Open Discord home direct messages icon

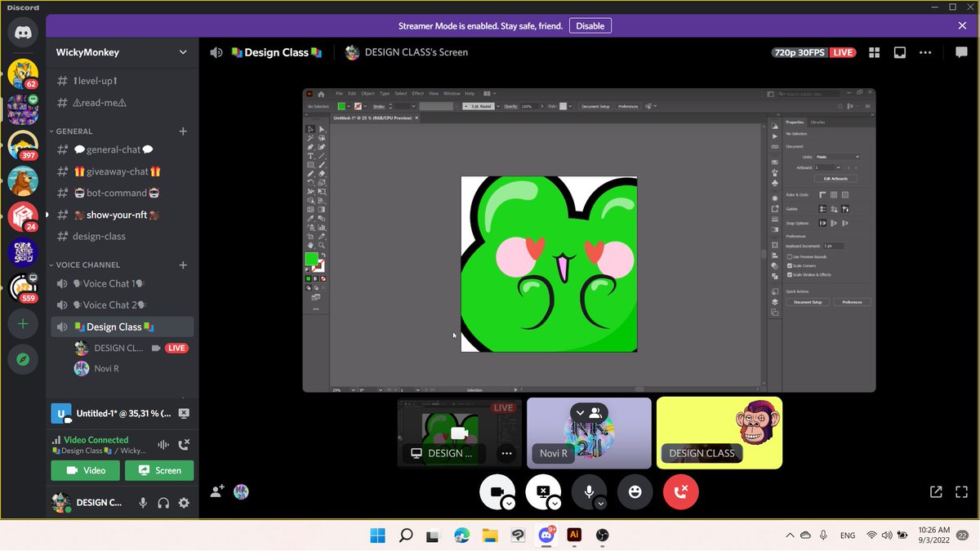(23, 33)
